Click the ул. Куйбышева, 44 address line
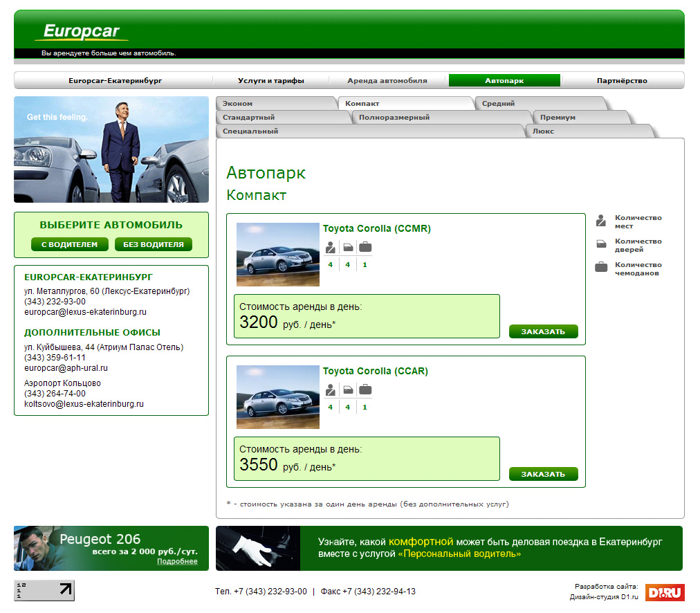Viewport: 700px width, 613px height. [104, 347]
